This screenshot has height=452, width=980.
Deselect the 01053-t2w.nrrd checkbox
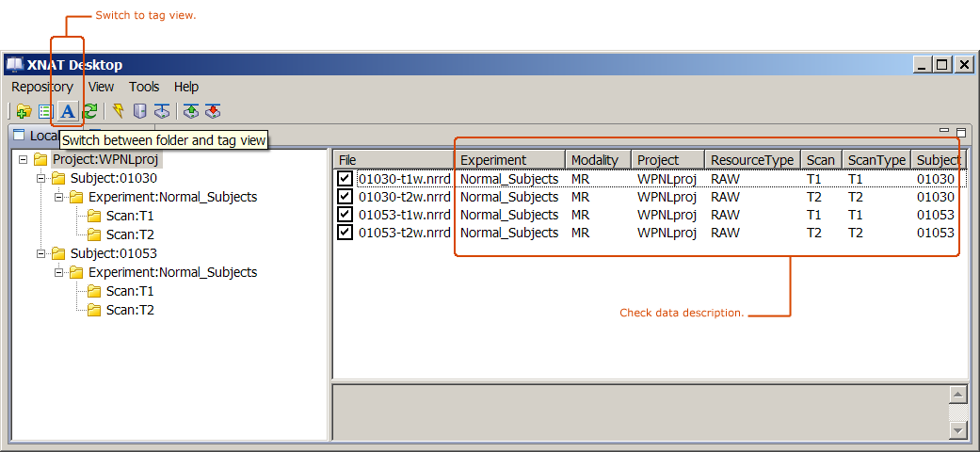click(345, 233)
